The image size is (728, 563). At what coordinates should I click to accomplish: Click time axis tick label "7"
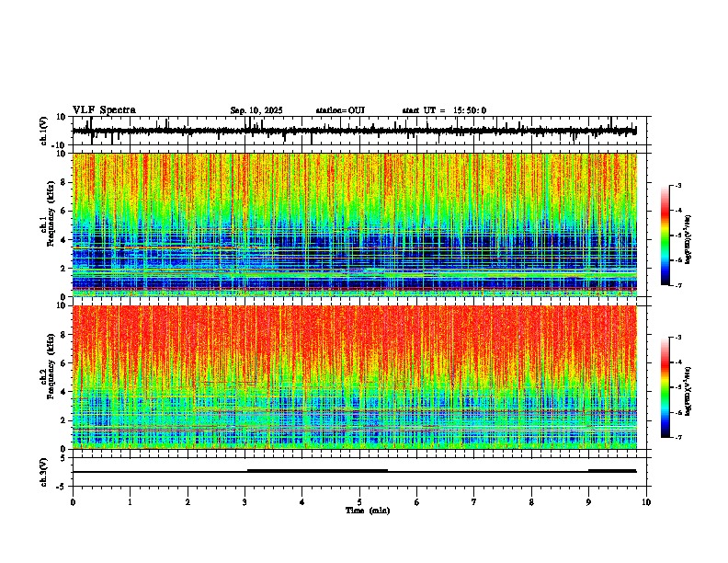(x=474, y=502)
